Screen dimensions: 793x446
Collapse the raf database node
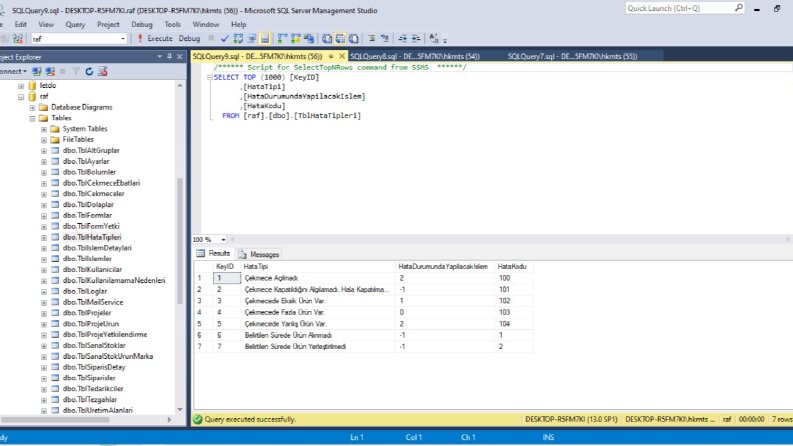click(x=21, y=97)
